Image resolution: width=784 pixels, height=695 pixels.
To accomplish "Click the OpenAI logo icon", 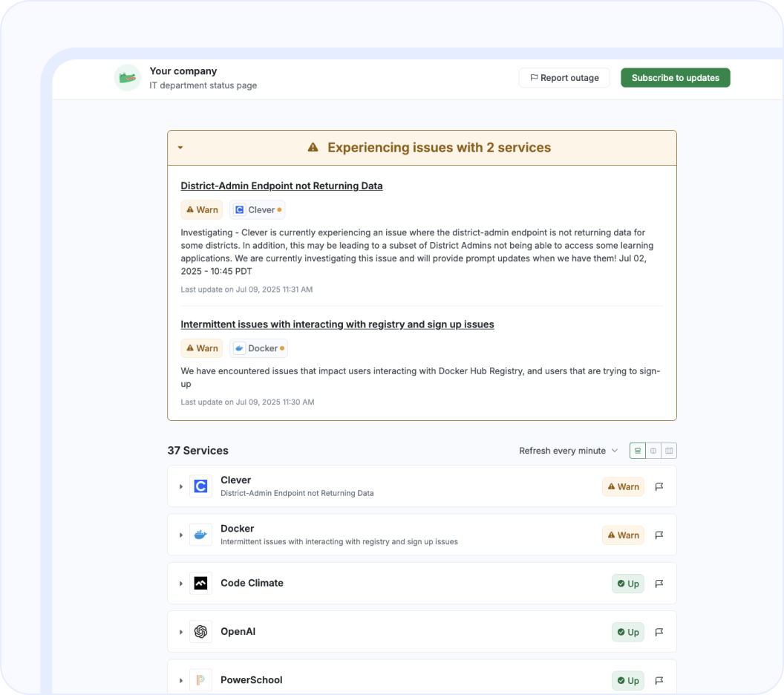I will click(200, 631).
